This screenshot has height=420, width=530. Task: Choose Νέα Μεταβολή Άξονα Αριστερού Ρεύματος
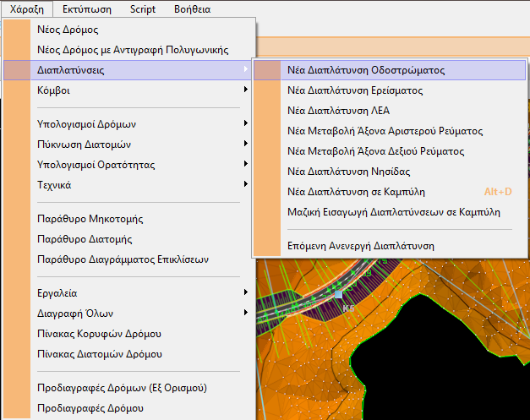[x=390, y=131]
